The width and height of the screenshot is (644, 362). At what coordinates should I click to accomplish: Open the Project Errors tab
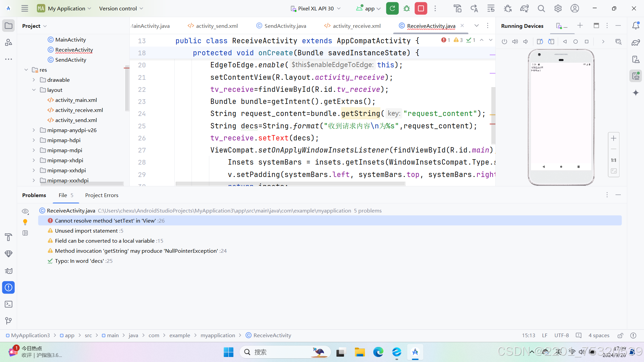coord(102,195)
